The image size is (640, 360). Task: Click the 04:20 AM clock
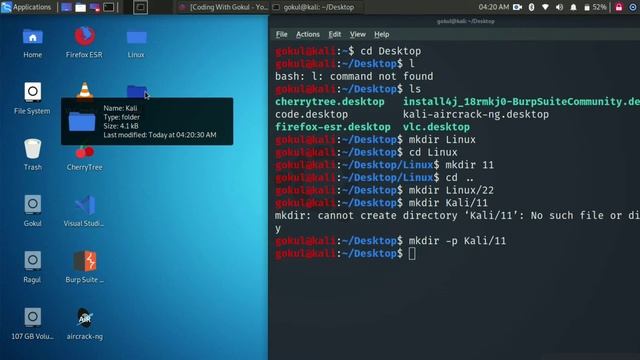click(x=494, y=7)
